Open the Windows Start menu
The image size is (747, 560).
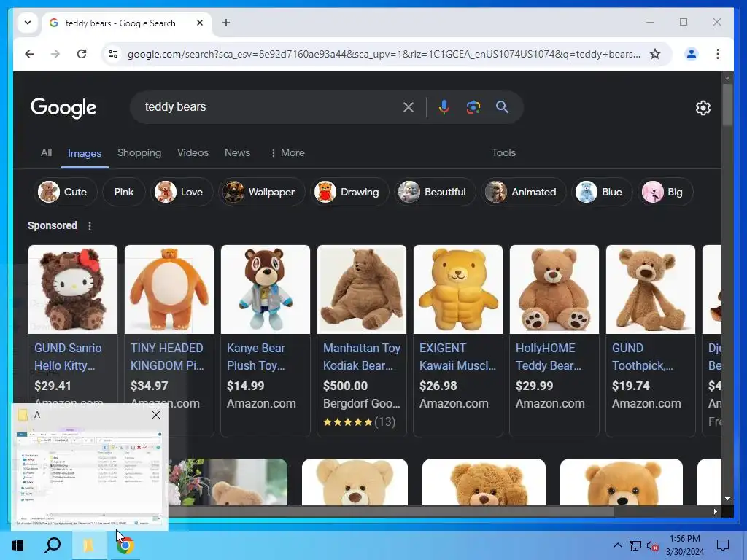click(x=18, y=545)
